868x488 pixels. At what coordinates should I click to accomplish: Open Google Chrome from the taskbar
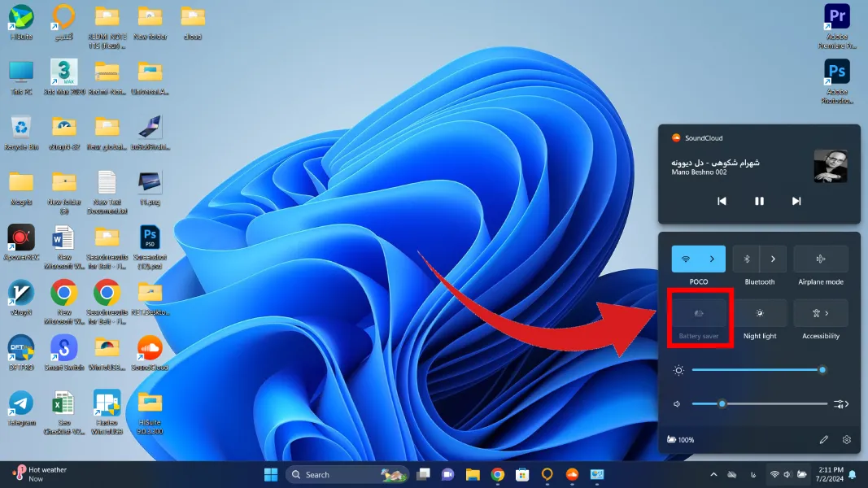click(497, 474)
